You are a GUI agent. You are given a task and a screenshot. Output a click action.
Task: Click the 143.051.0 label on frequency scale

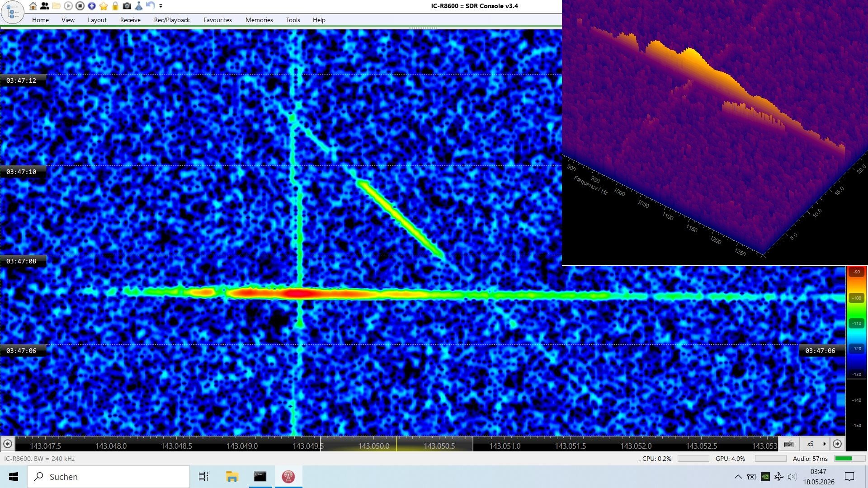click(505, 446)
